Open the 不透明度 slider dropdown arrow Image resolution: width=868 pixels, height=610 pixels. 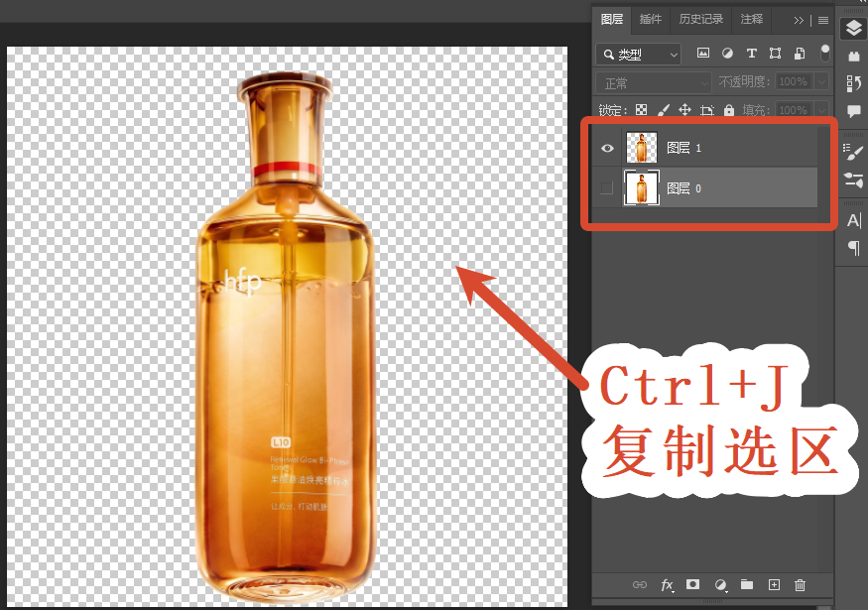point(821,82)
